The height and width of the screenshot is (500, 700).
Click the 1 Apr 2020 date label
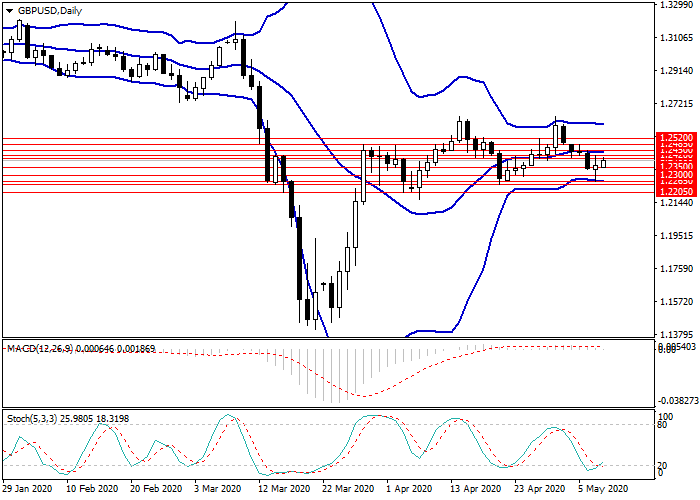coord(410,490)
